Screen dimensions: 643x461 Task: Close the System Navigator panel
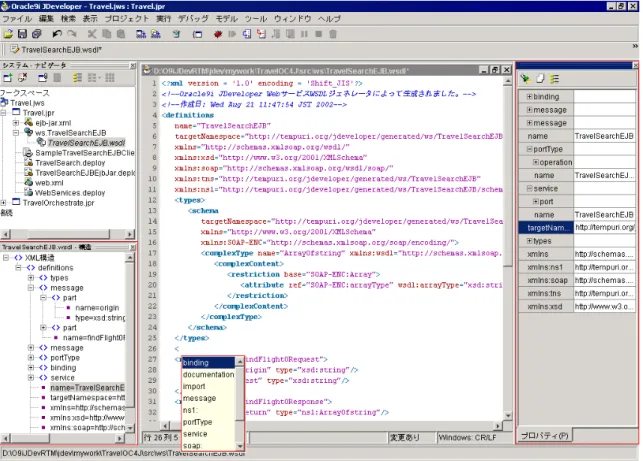pyautogui.click(x=133, y=65)
